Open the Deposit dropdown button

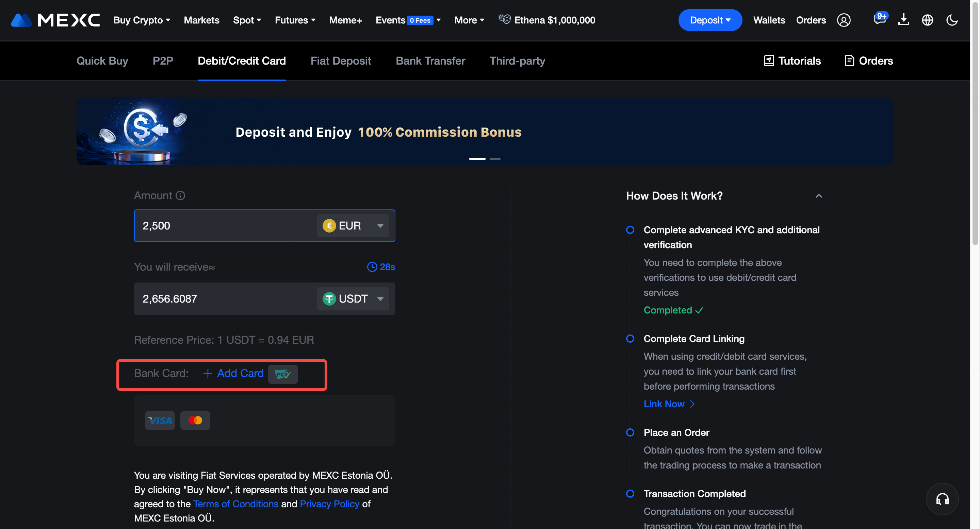click(710, 20)
